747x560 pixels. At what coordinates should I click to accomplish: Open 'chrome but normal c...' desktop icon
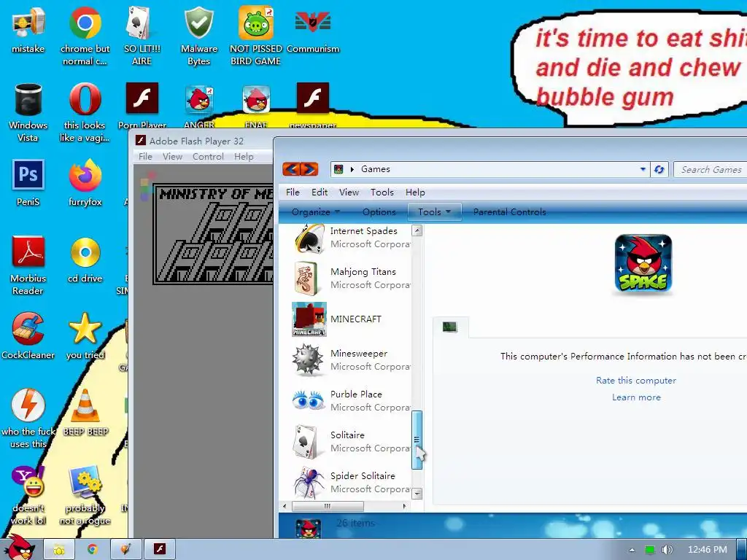pyautogui.click(x=85, y=36)
